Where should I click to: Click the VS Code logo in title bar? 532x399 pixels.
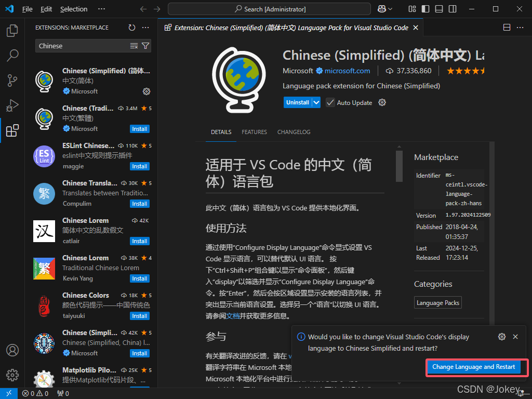9,9
